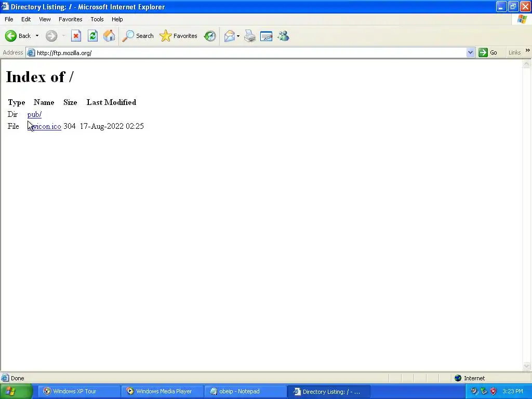Screen dimensions: 532x399
Task: Expand the address bar dropdown
Action: [470, 52]
